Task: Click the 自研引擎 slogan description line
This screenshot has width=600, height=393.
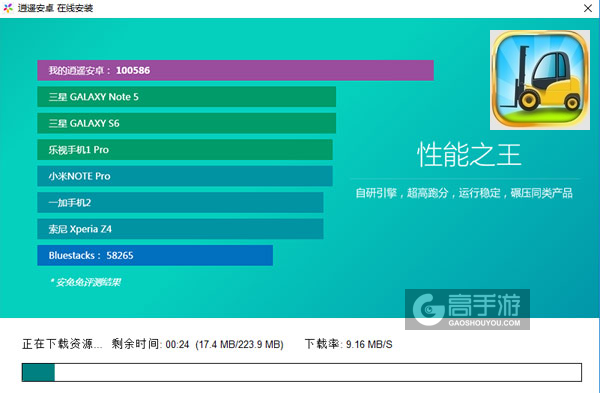Action: point(464,193)
